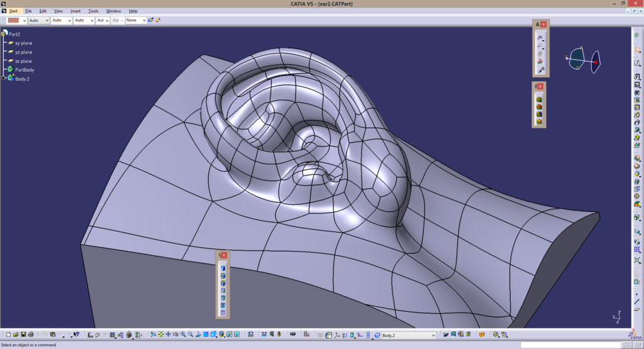Open the Formula f(x) tool
Screen dimensions: 644x349
[x=91, y=335]
